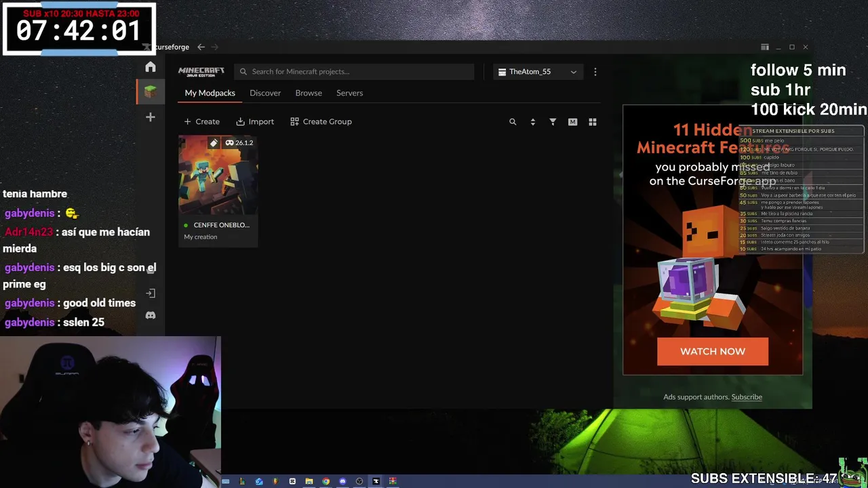Open CapCut from the taskbar
This screenshot has width=868, height=488.
pos(292,481)
